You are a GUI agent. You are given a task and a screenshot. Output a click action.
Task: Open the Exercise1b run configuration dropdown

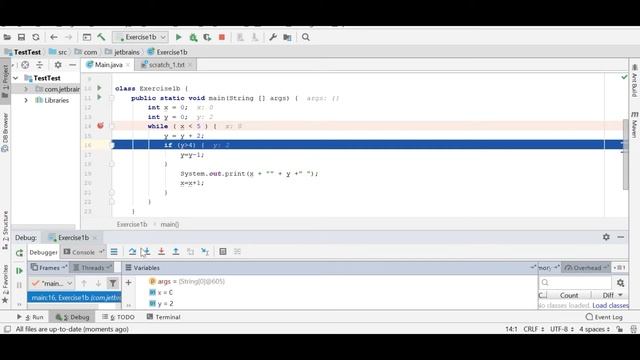pos(140,37)
